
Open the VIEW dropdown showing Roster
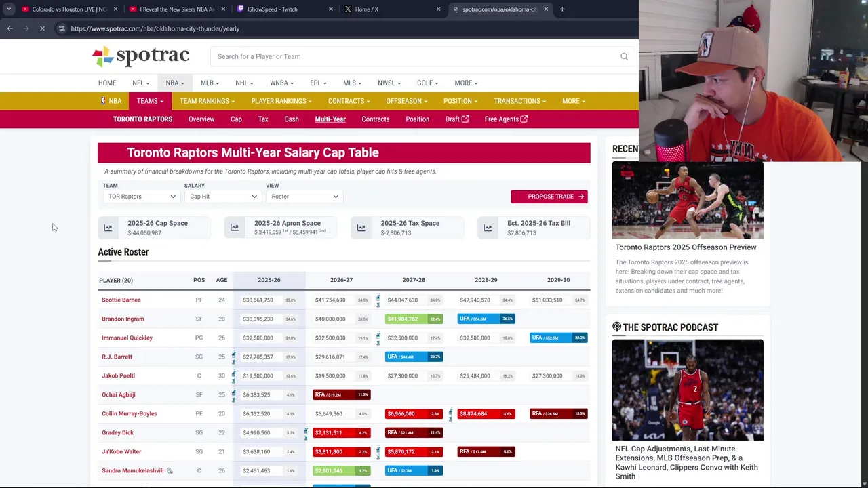tap(304, 197)
